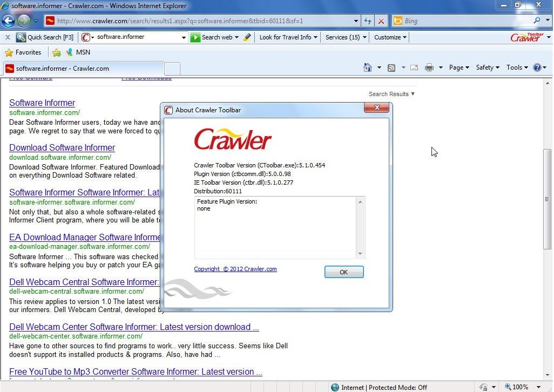Open the zoom level dropdown in status bar
554x392 pixels.
[x=538, y=387]
